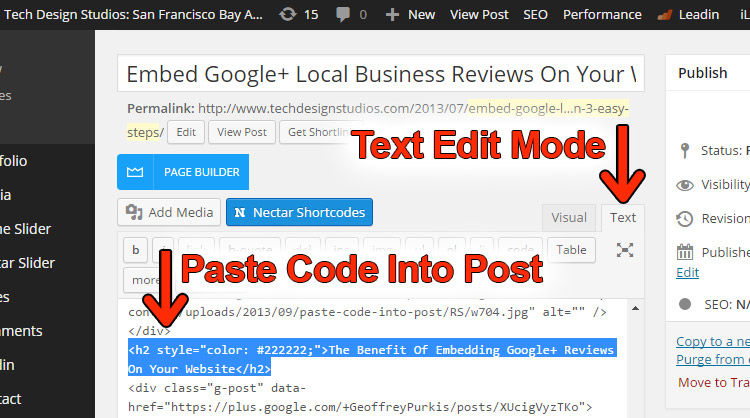Switch to the Text editor tab
Viewport: 750px width, 418px height.
point(623,218)
